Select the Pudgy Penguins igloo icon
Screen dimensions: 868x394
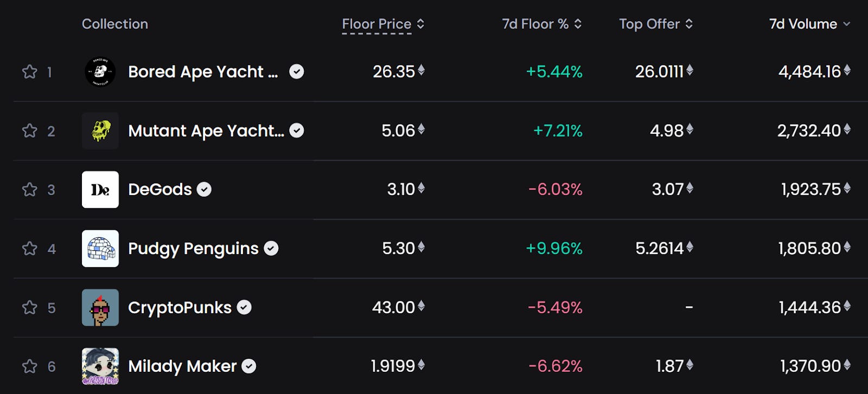tap(100, 249)
